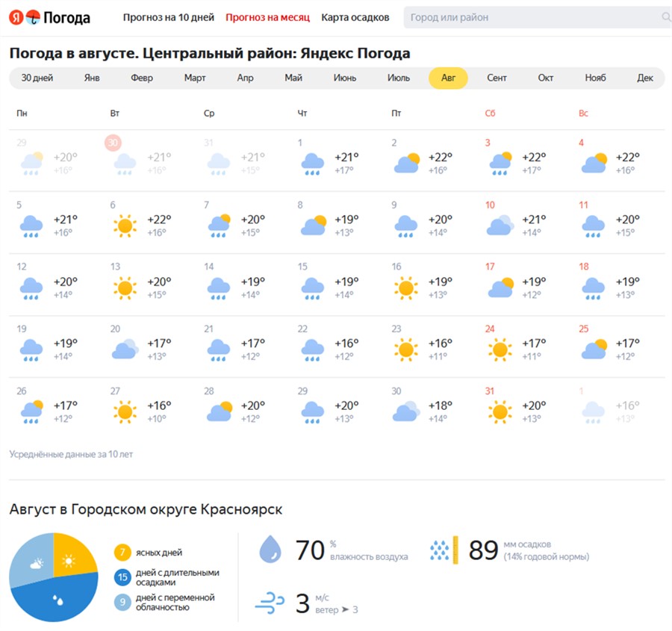Click the humidity water drop icon

coord(270,550)
